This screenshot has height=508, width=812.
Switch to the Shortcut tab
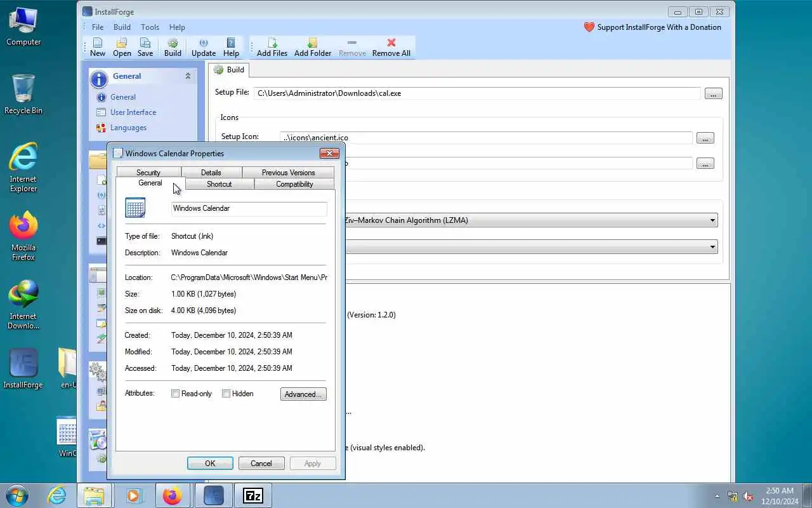(x=219, y=184)
